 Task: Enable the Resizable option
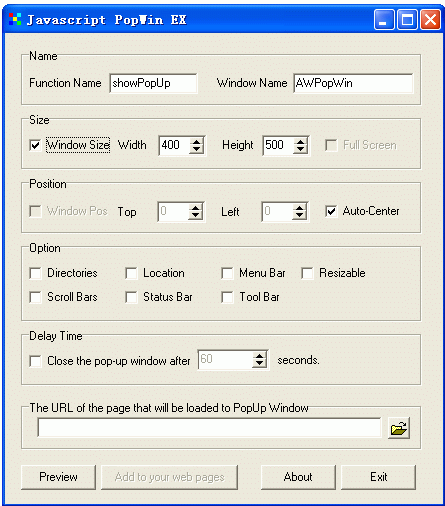coord(307,273)
